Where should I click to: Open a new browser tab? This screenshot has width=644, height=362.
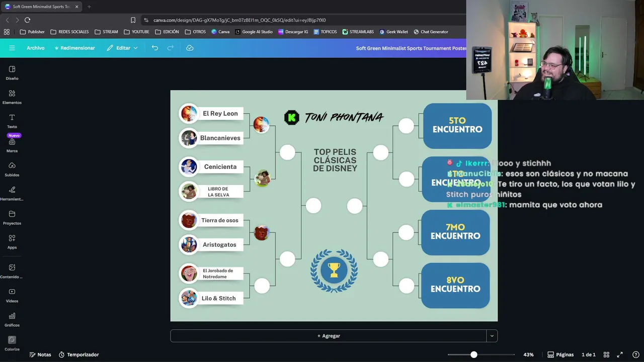click(89, 7)
